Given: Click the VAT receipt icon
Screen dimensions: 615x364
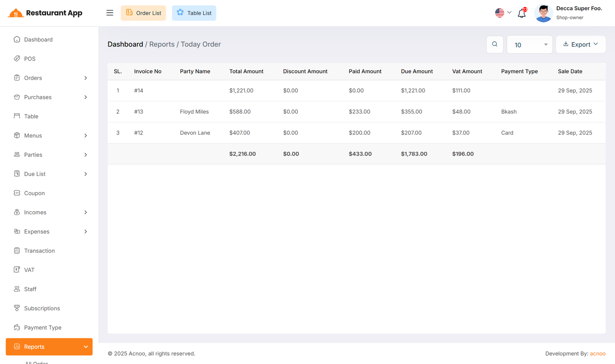Looking at the screenshot, I should 17,270.
